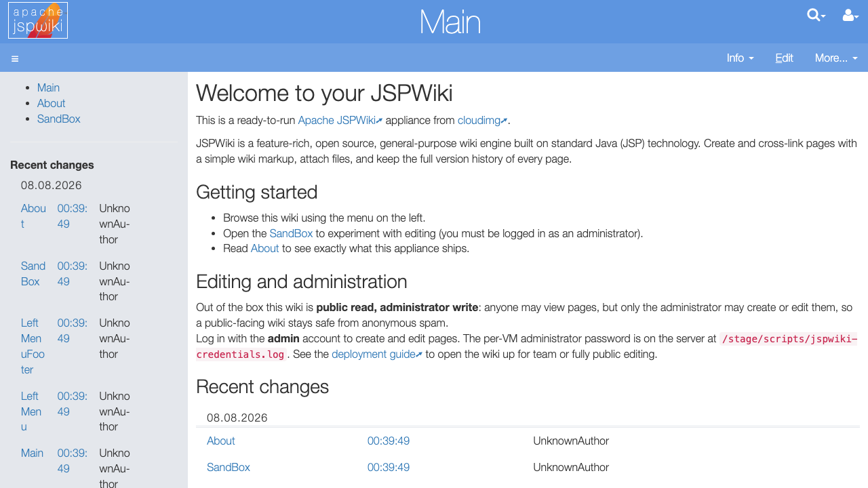Image resolution: width=868 pixels, height=488 pixels.
Task: Open Main in sidebar Recent changes
Action: (32, 453)
